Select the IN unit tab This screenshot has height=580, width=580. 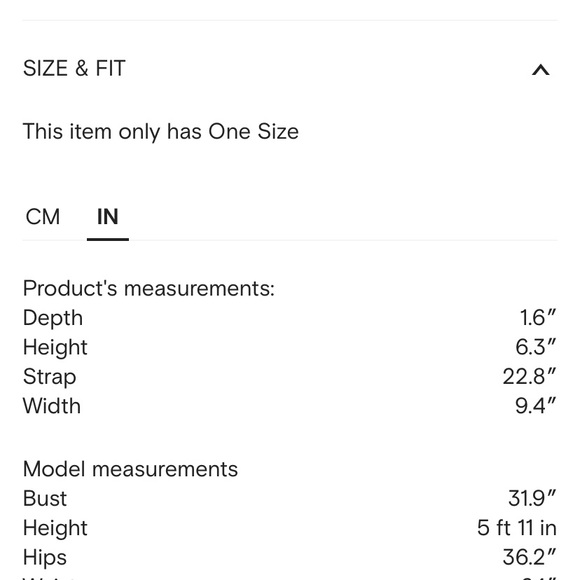[108, 217]
